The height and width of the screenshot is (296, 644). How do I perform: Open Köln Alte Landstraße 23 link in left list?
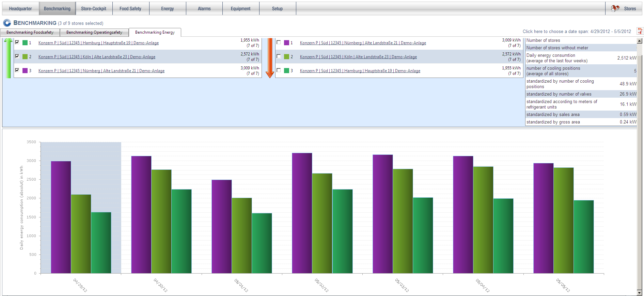[x=97, y=57]
